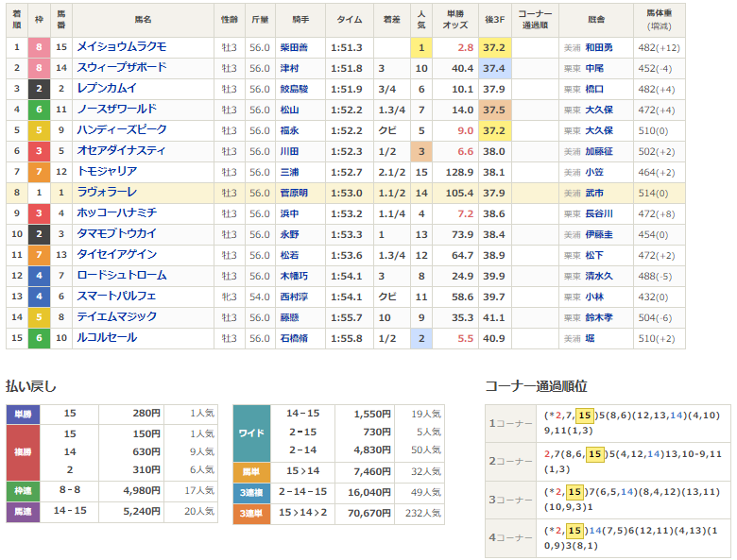Screen dimensions: 737x560
Task: Open jockey 津村 profile
Action: coord(289,68)
